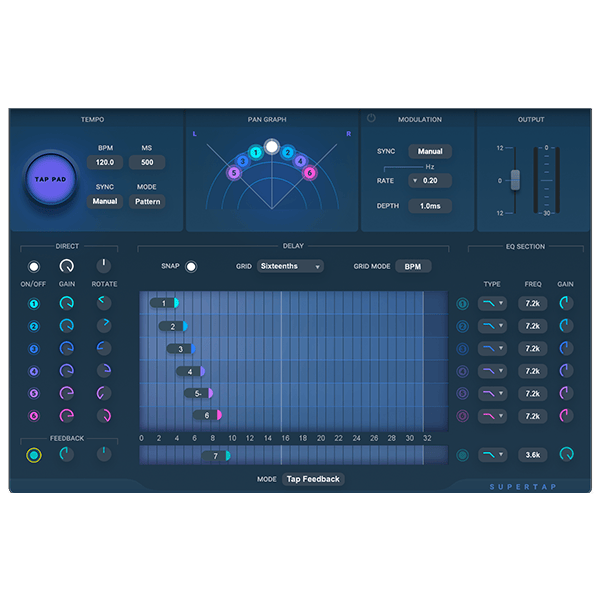Click tap 4 rotate knob

(104, 370)
